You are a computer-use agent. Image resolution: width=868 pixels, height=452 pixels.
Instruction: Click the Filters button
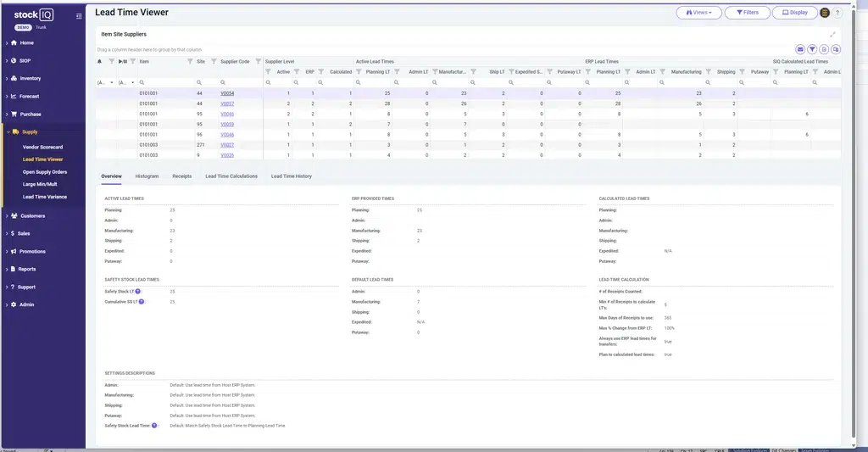click(748, 13)
